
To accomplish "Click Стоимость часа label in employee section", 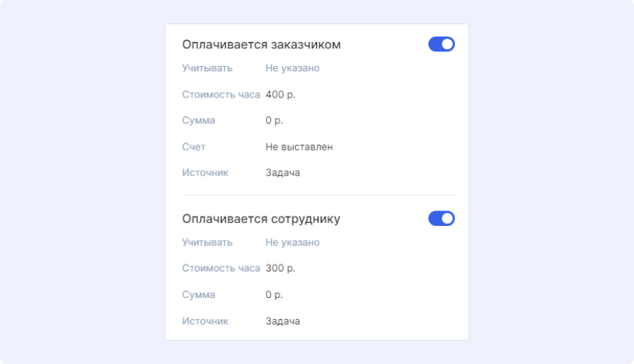I will coord(221,269).
